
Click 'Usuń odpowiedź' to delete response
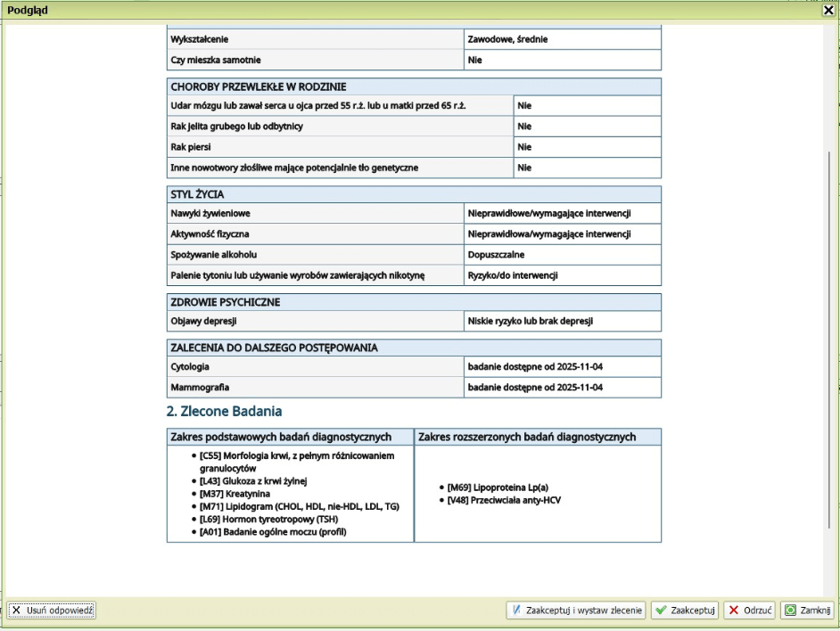pyautogui.click(x=52, y=611)
